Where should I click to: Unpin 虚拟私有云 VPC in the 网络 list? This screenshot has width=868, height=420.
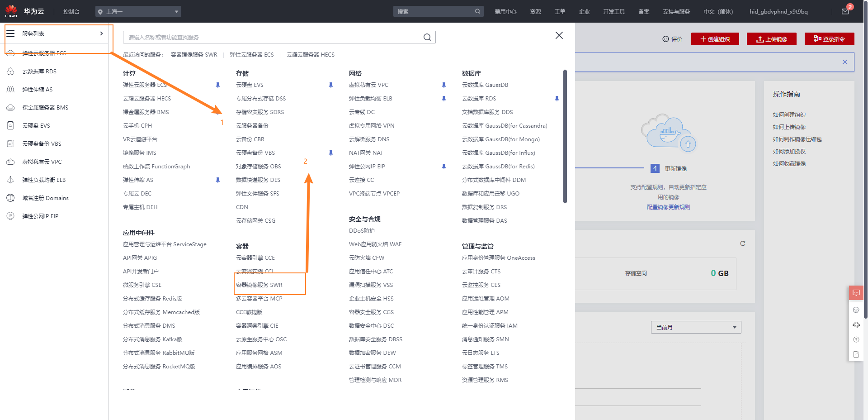[444, 85]
